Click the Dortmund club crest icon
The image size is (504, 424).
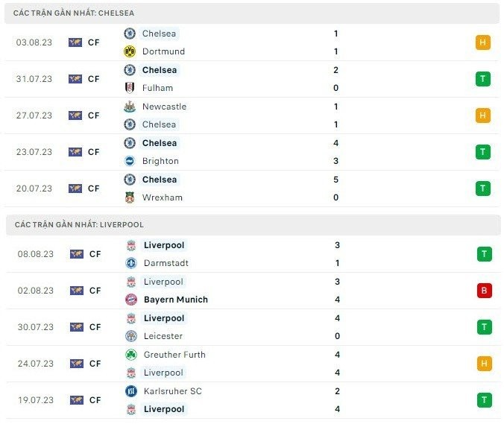tap(130, 51)
